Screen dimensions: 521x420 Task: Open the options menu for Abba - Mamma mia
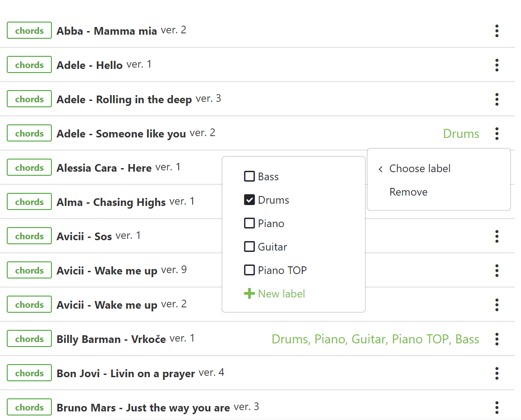(x=497, y=31)
